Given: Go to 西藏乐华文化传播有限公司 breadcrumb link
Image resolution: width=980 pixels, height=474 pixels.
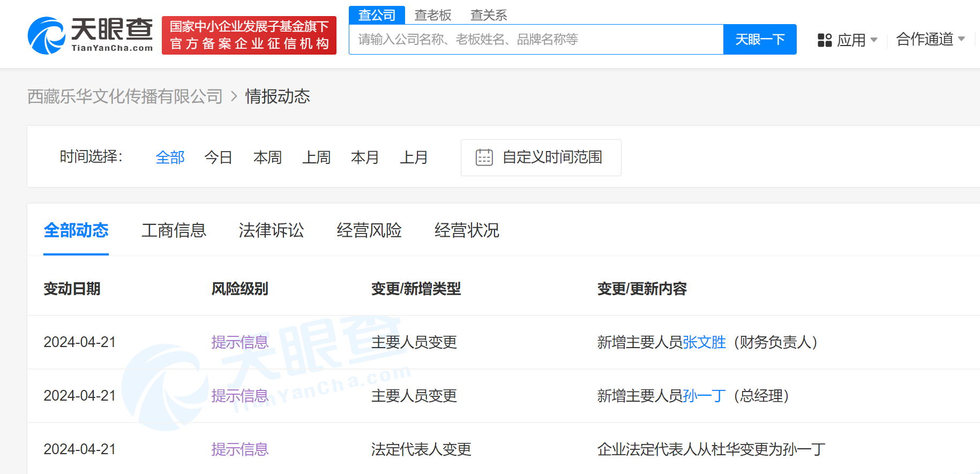Looking at the screenshot, I should pyautogui.click(x=125, y=96).
